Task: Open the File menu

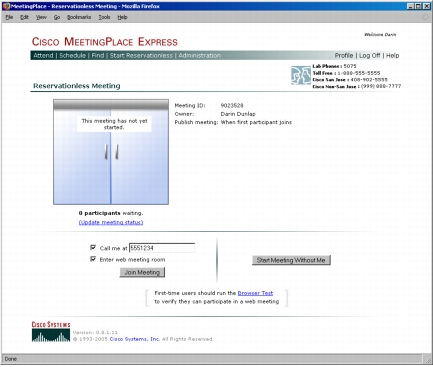Action: 9,17
